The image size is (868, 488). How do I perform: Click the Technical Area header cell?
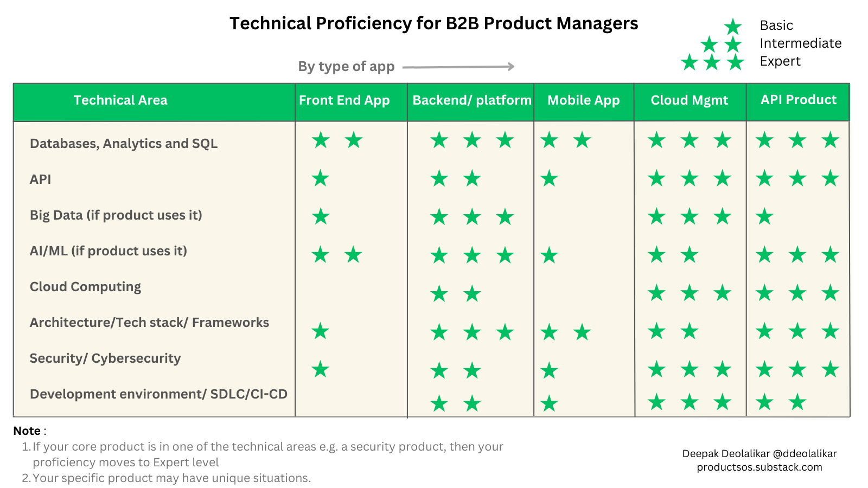pyautogui.click(x=120, y=100)
